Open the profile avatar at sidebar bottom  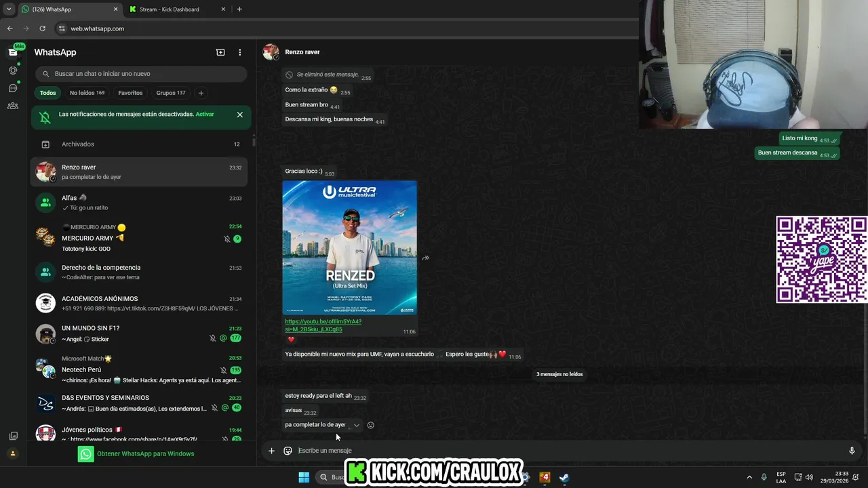[x=13, y=453]
